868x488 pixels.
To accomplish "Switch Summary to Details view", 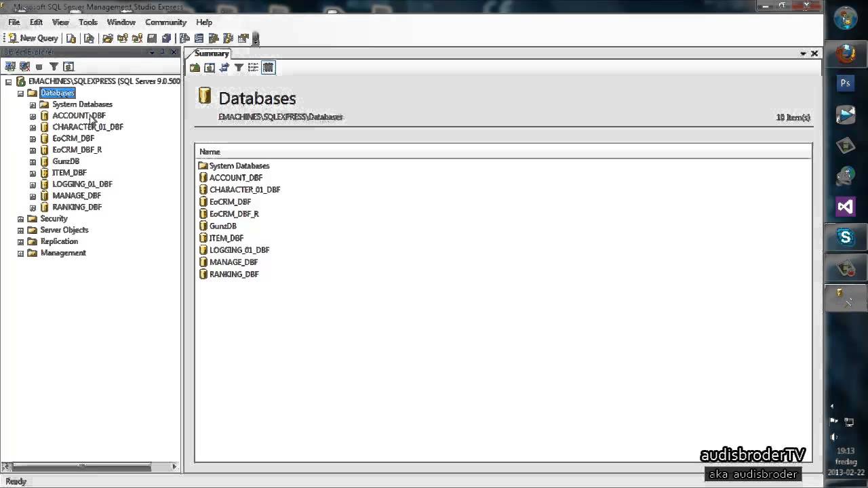I will [x=268, y=68].
